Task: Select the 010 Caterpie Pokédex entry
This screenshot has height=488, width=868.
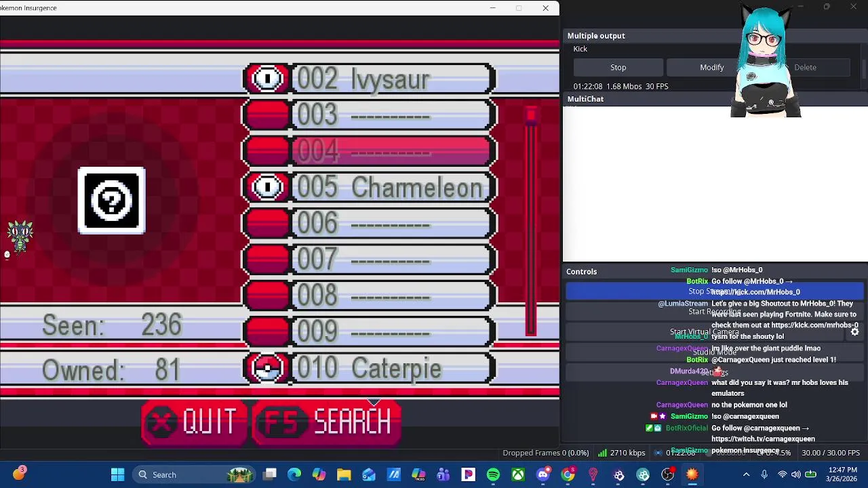Action: pyautogui.click(x=369, y=368)
